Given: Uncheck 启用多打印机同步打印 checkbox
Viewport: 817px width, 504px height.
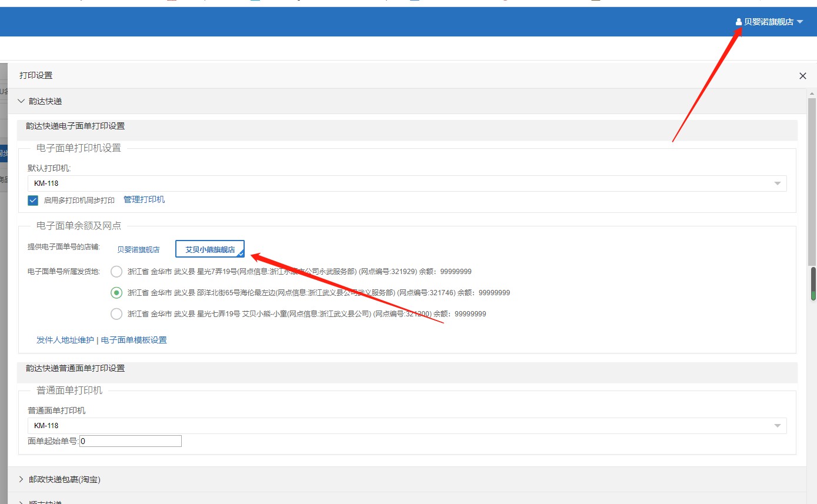Looking at the screenshot, I should (33, 200).
